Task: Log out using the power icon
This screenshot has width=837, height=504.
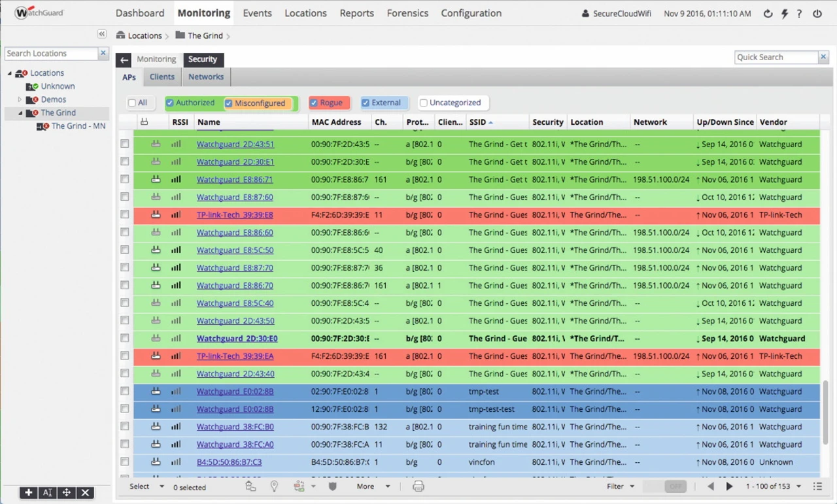Action: coord(817,14)
